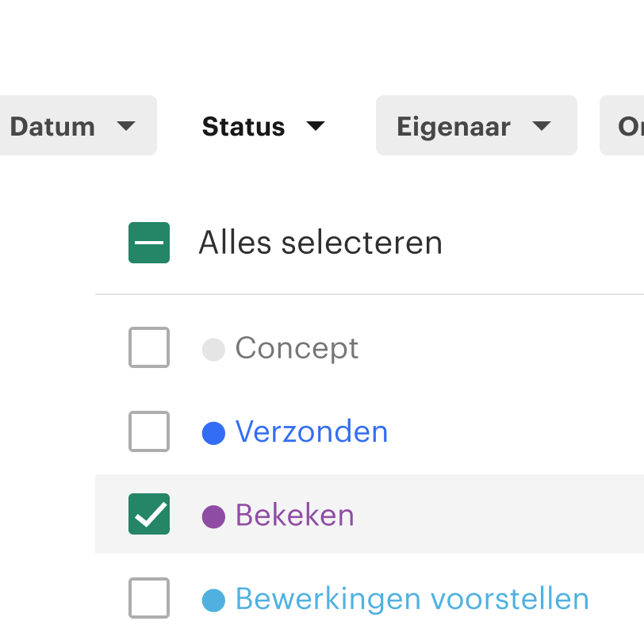This screenshot has height=644, width=644.
Task: Click the purple Bekeken status dot
Action: click(213, 516)
